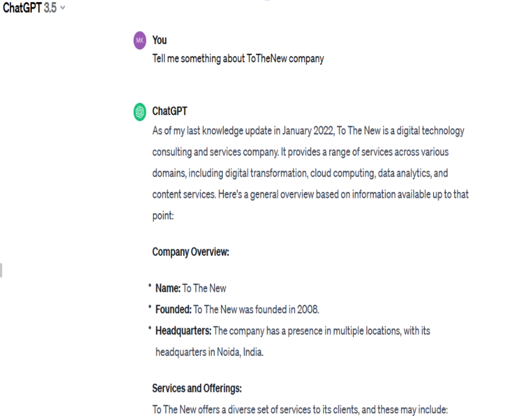Click the purple MK user avatar

pos(140,40)
